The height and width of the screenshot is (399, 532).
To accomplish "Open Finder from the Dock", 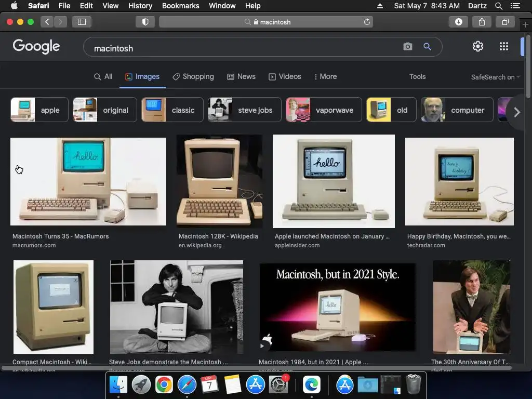I will 118,385.
